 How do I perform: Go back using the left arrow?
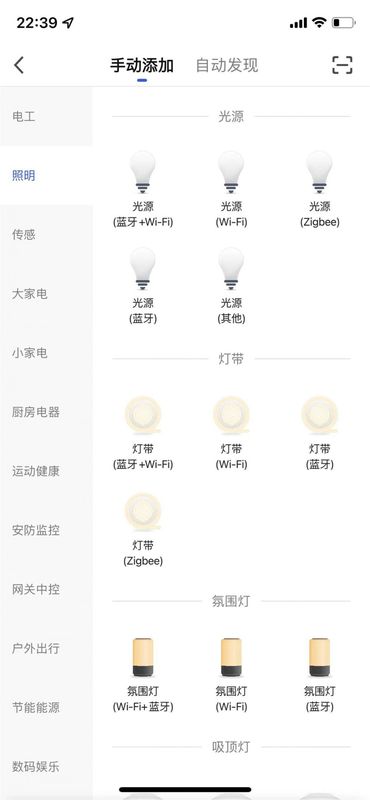pyautogui.click(x=19, y=65)
